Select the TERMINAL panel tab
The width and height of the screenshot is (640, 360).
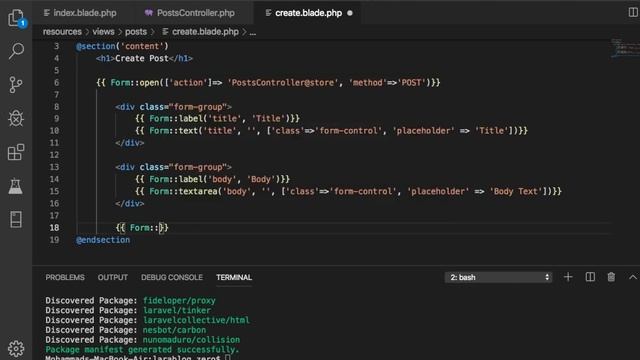click(x=234, y=278)
